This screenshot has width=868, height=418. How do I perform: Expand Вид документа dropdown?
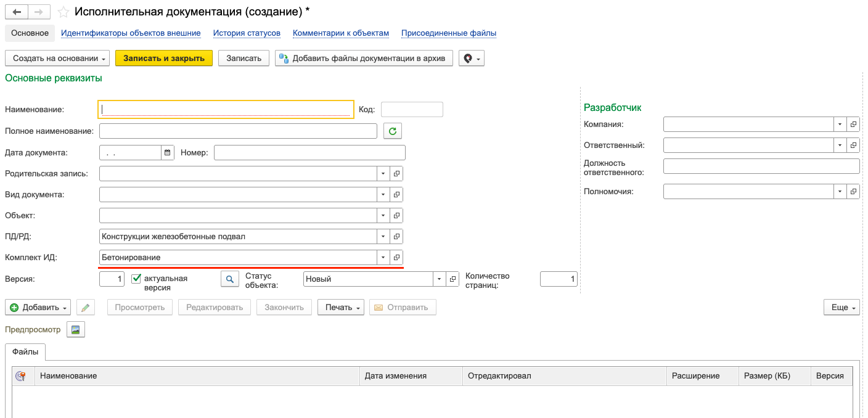[x=383, y=194]
